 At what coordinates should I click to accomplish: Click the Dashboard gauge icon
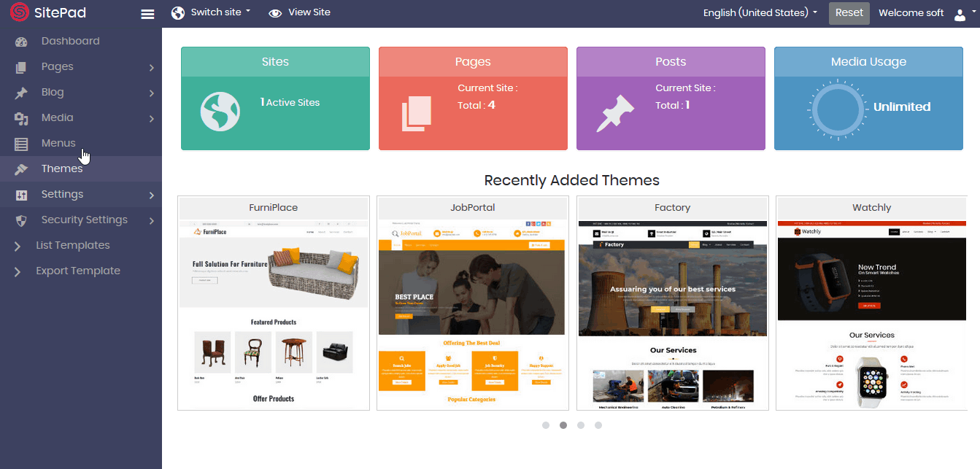coord(21,42)
